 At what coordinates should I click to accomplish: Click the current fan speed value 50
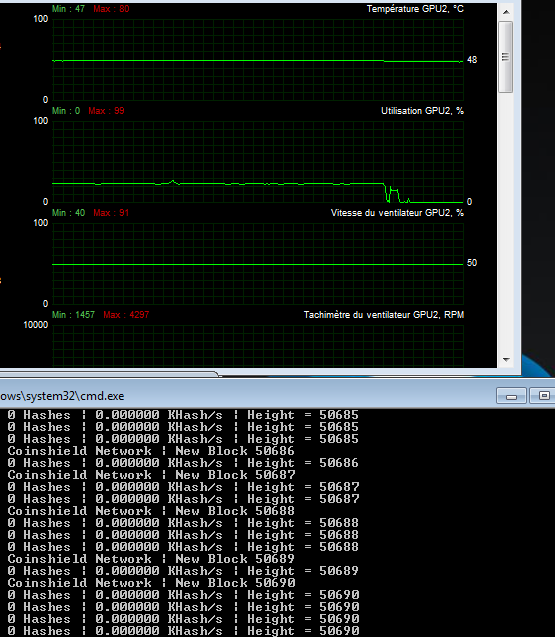point(472,263)
